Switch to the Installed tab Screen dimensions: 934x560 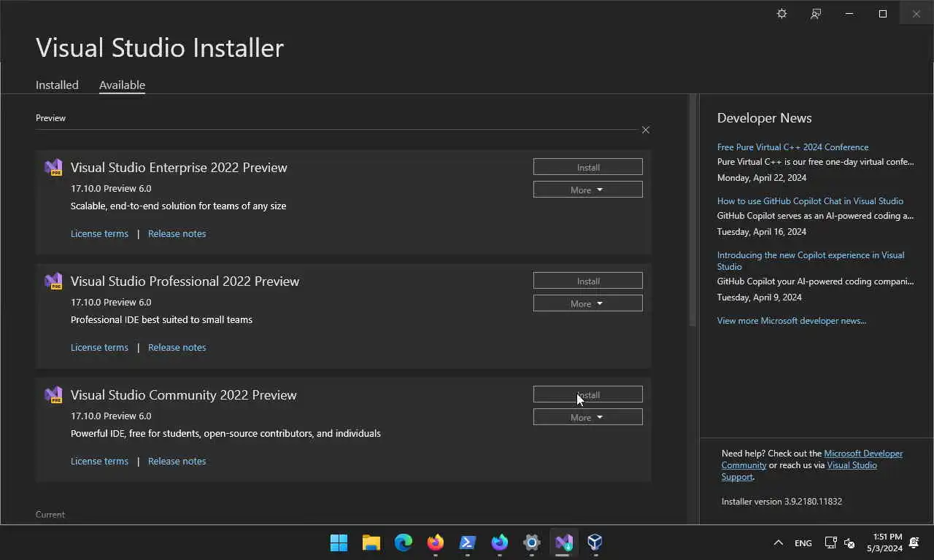[57, 85]
